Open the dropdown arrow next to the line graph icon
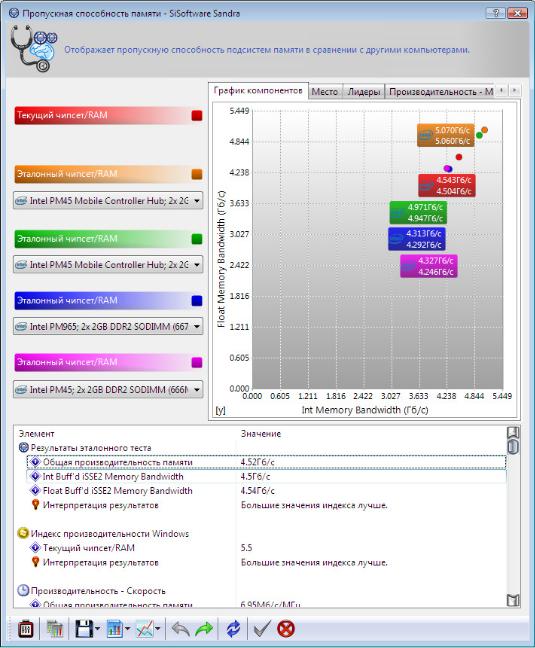This screenshot has height=648, width=535. (157, 629)
